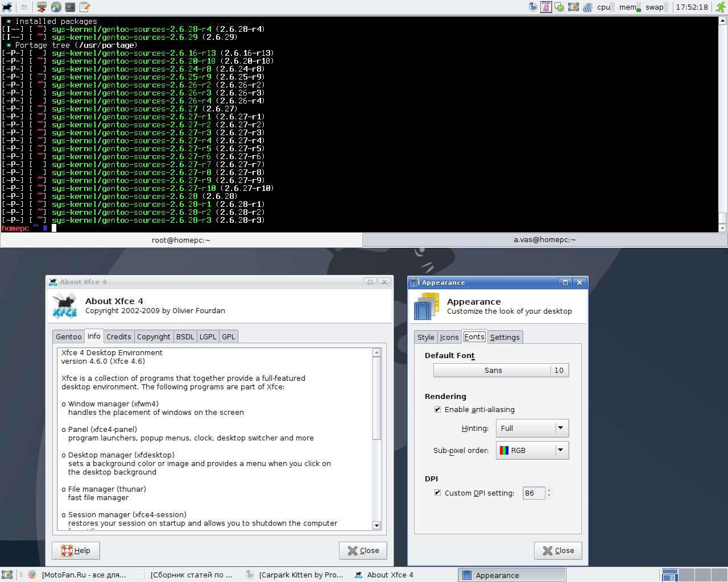The width and height of the screenshot is (728, 582).
Task: Click gentoo-sources-2.6.29 installed package line
Action: tap(119, 37)
